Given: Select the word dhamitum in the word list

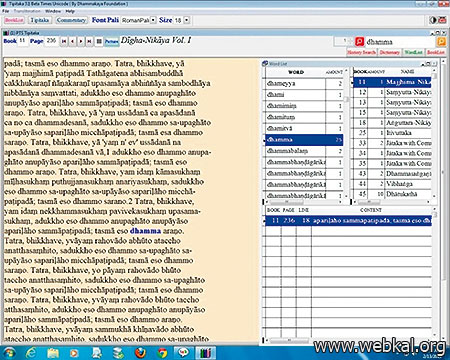Looking at the screenshot, I should (304, 117).
